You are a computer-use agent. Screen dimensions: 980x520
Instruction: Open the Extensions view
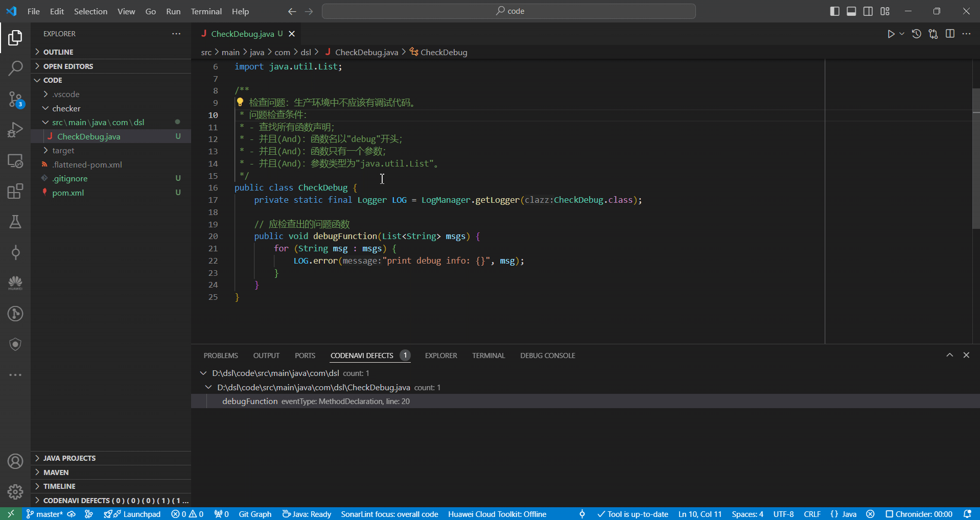[15, 191]
